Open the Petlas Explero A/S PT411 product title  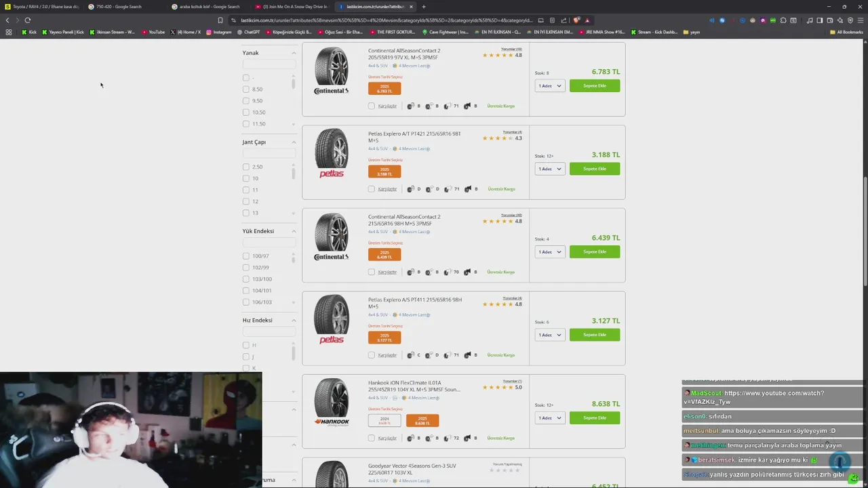click(415, 303)
